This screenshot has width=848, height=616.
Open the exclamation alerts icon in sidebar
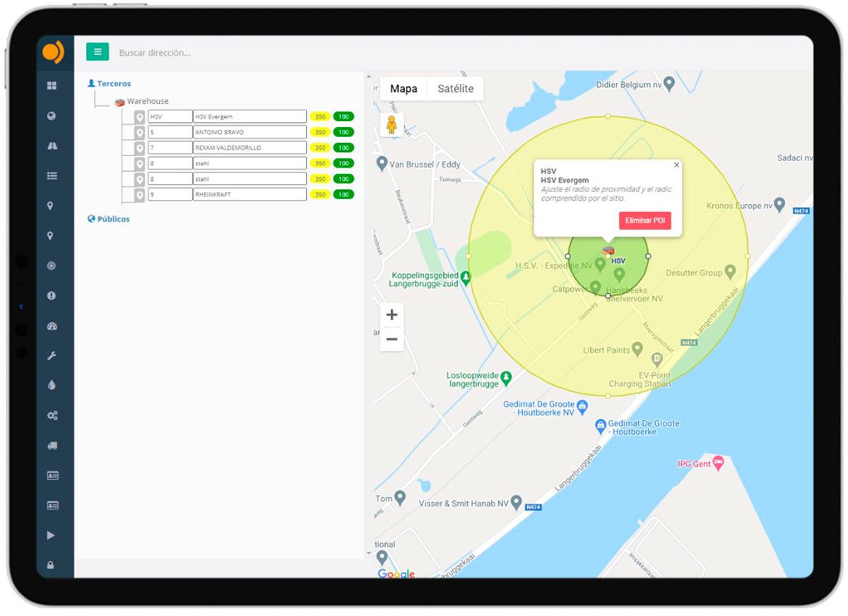(52, 296)
